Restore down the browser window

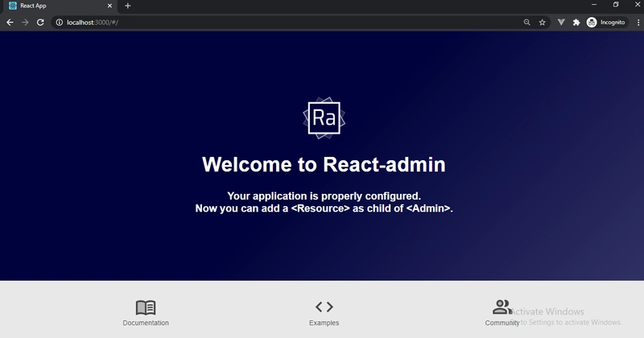[616, 5]
